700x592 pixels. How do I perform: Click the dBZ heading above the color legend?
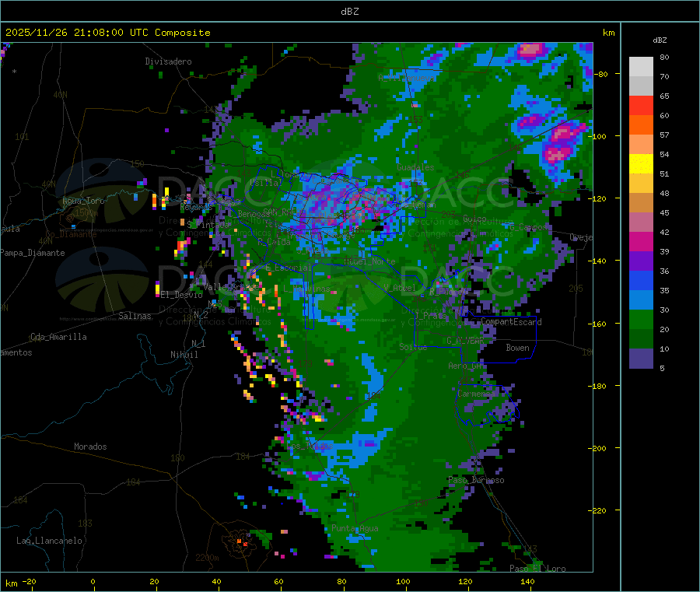tap(660, 40)
